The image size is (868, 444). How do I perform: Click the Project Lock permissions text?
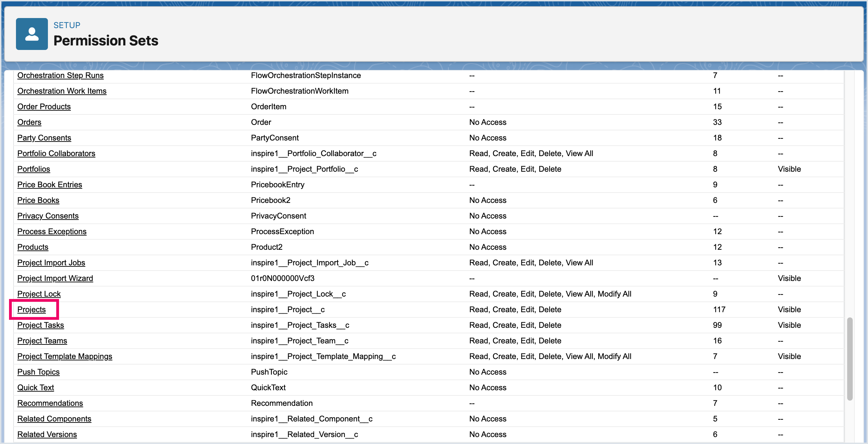click(550, 294)
